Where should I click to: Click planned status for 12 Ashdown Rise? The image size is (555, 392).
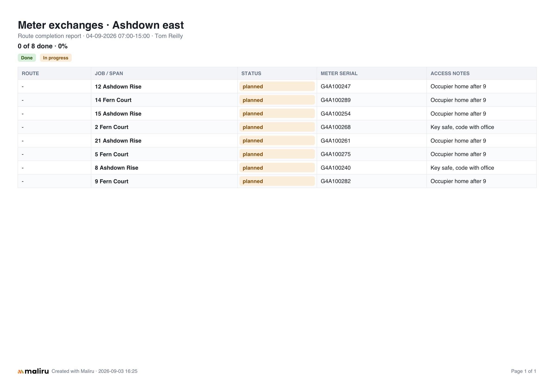[x=277, y=86]
